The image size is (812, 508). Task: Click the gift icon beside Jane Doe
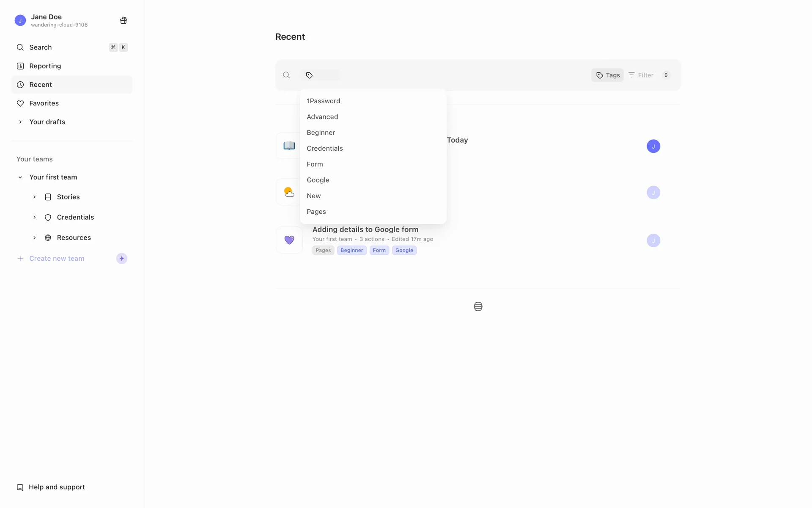tap(123, 20)
